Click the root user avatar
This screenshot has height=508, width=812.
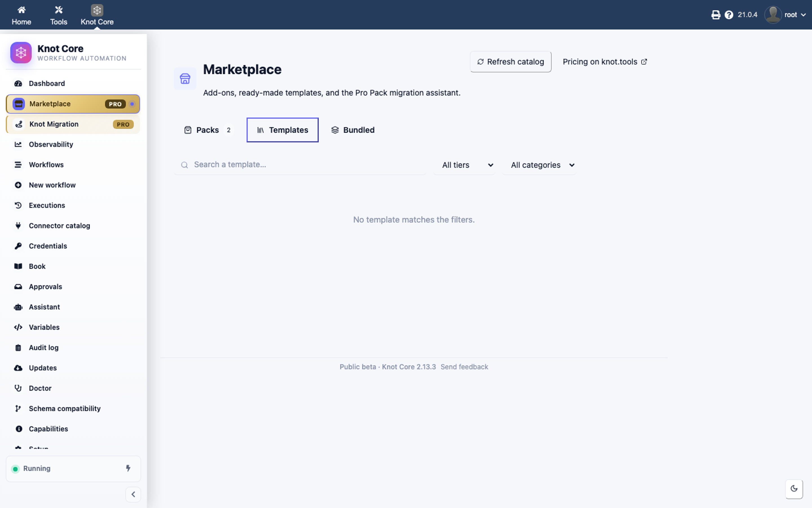[x=773, y=15]
